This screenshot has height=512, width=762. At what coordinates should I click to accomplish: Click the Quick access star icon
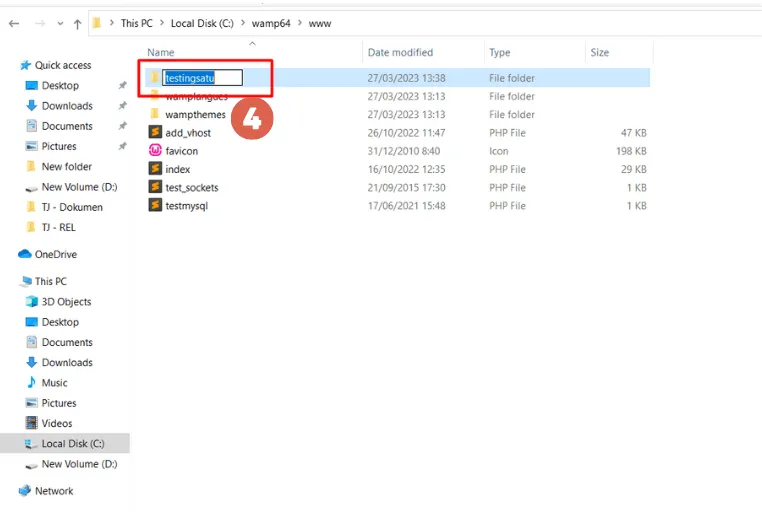[25, 65]
